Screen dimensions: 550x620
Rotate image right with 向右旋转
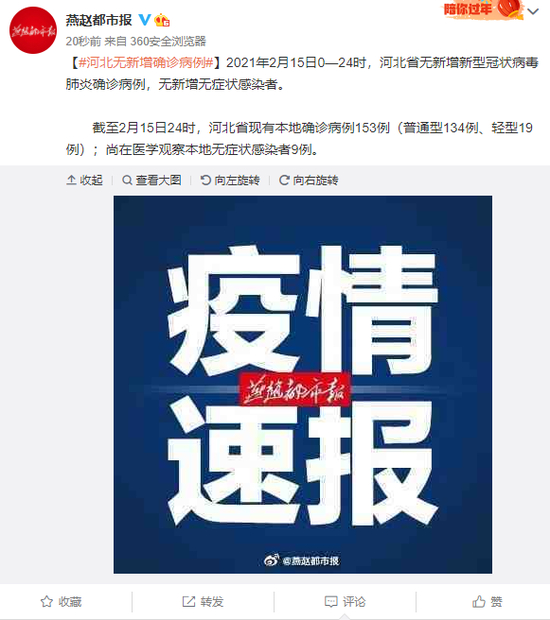coord(308,180)
